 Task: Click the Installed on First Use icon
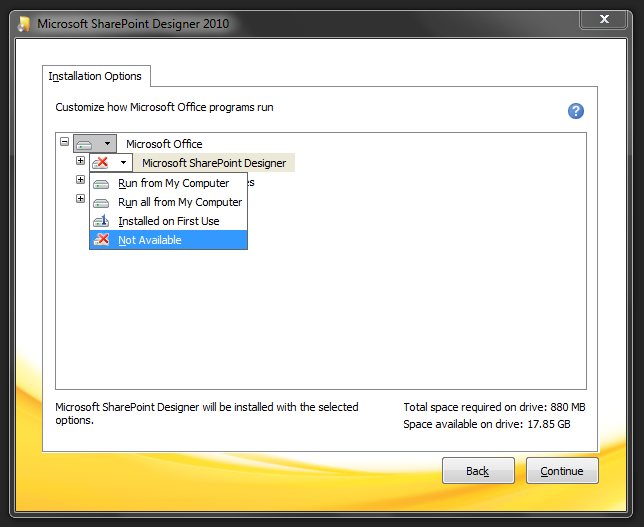click(x=101, y=221)
